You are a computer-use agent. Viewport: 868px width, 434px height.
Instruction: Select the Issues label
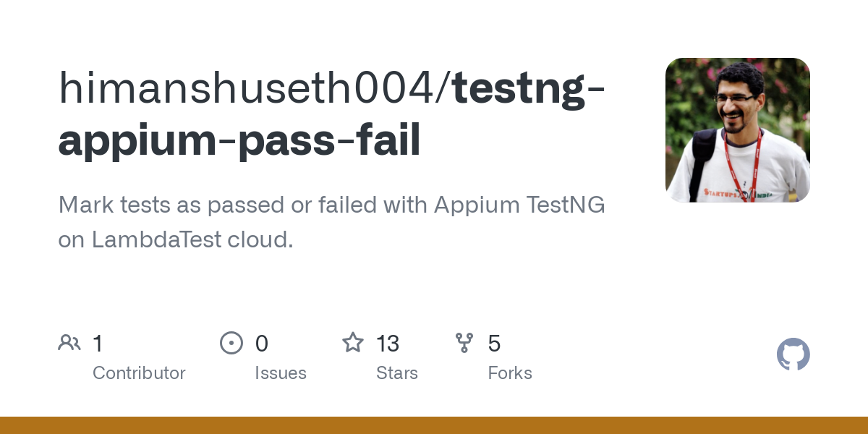[281, 373]
